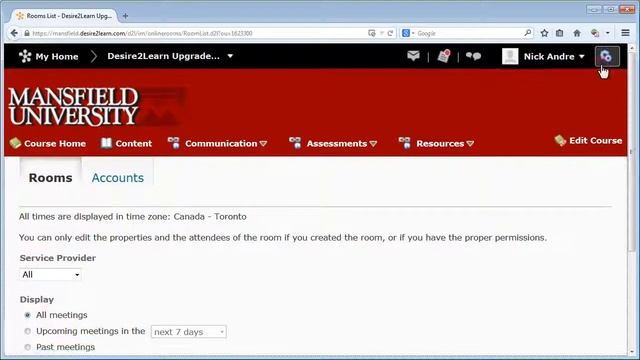This screenshot has height=360, width=640.
Task: Go to the browser home icon
Action: pos(577,33)
